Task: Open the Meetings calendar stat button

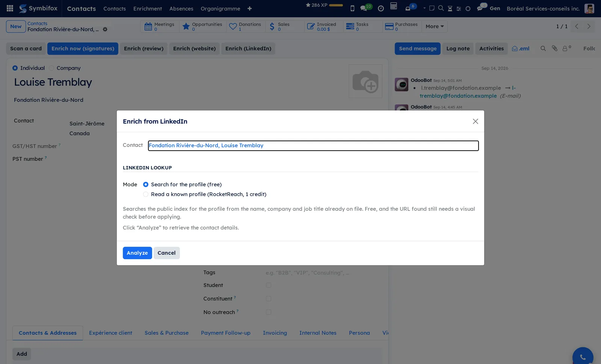Action: (x=160, y=26)
